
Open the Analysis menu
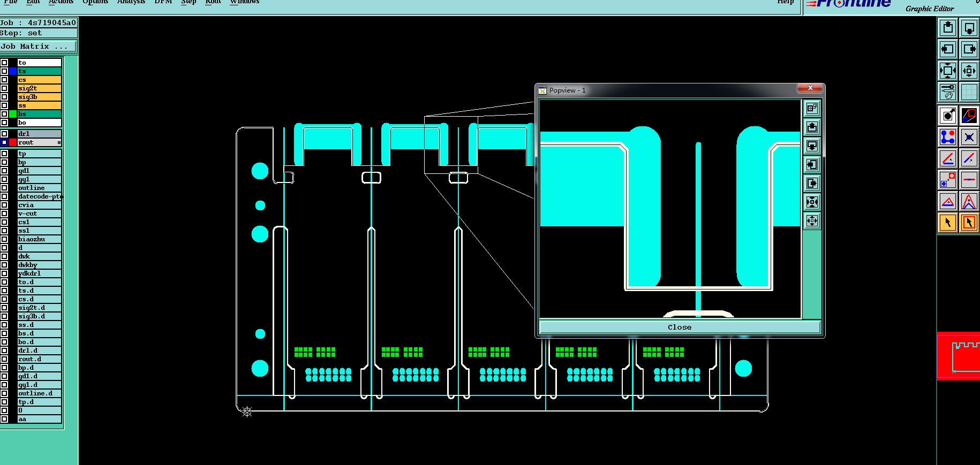coord(131,2)
